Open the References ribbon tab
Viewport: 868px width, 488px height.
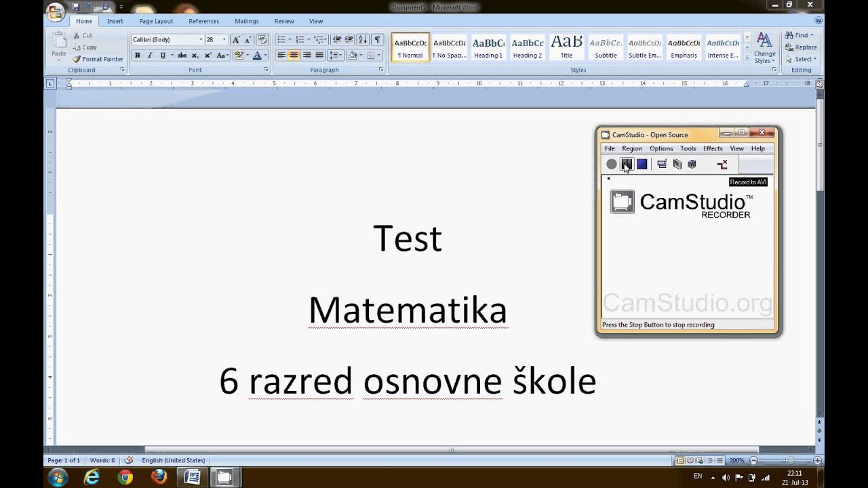click(203, 21)
